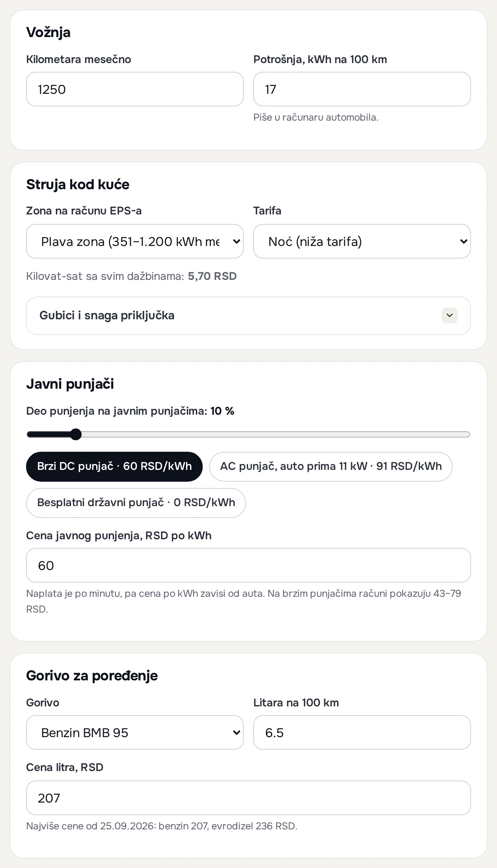Select the Brzi DC punjač 60 RSD/kWh option
497x868 pixels.
(114, 466)
